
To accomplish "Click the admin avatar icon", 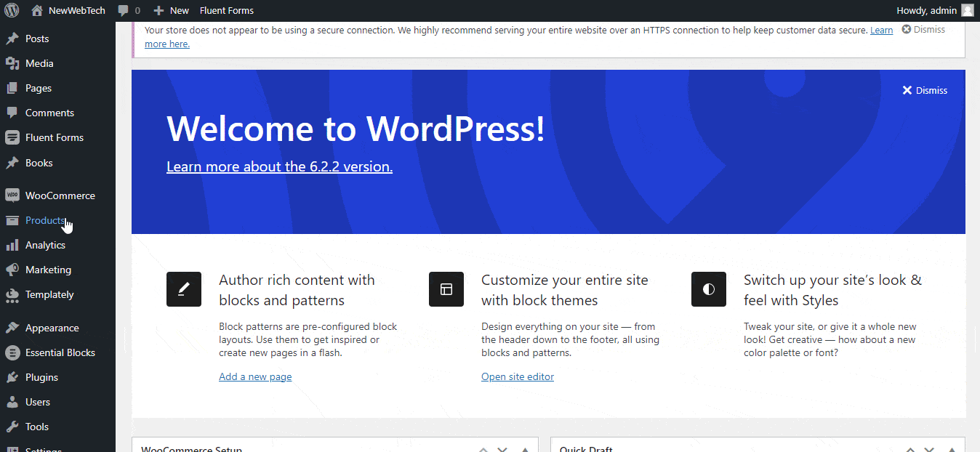I will pyautogui.click(x=968, y=10).
